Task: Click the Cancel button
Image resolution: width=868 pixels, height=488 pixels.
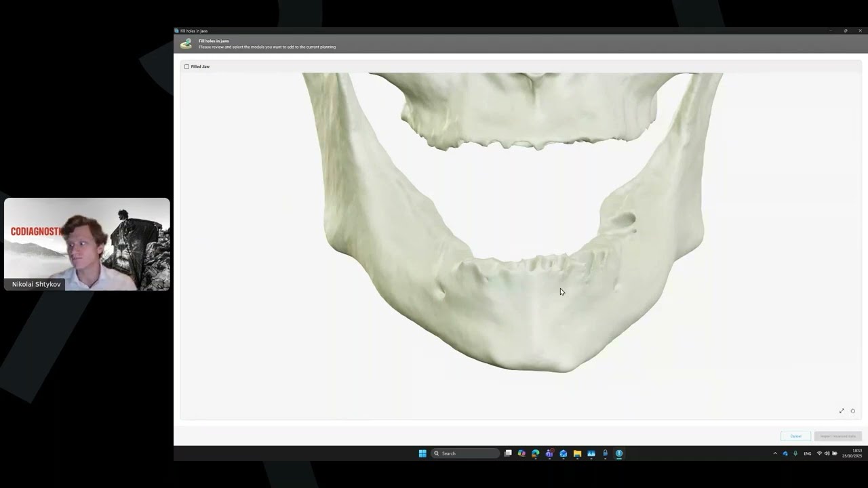Action: coord(795,436)
